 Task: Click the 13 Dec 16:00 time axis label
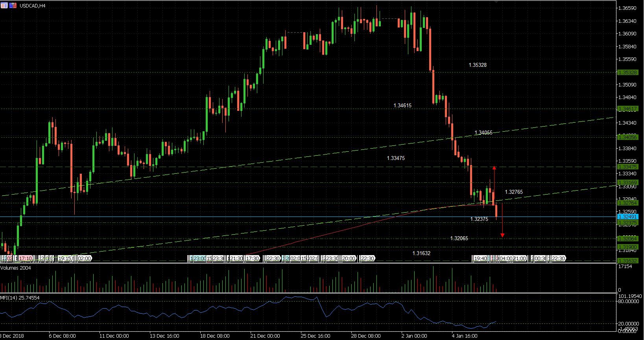(x=164, y=336)
